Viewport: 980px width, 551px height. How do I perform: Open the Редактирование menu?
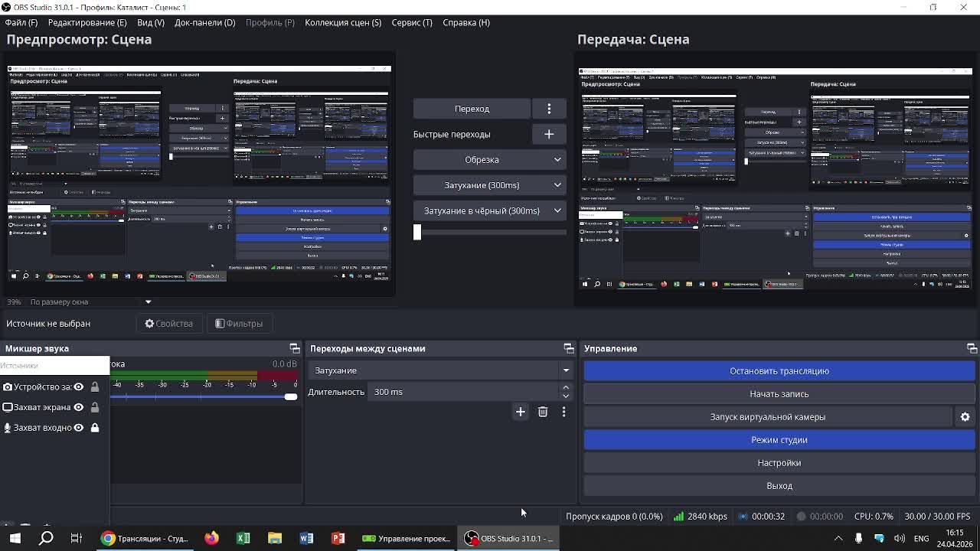pos(87,22)
